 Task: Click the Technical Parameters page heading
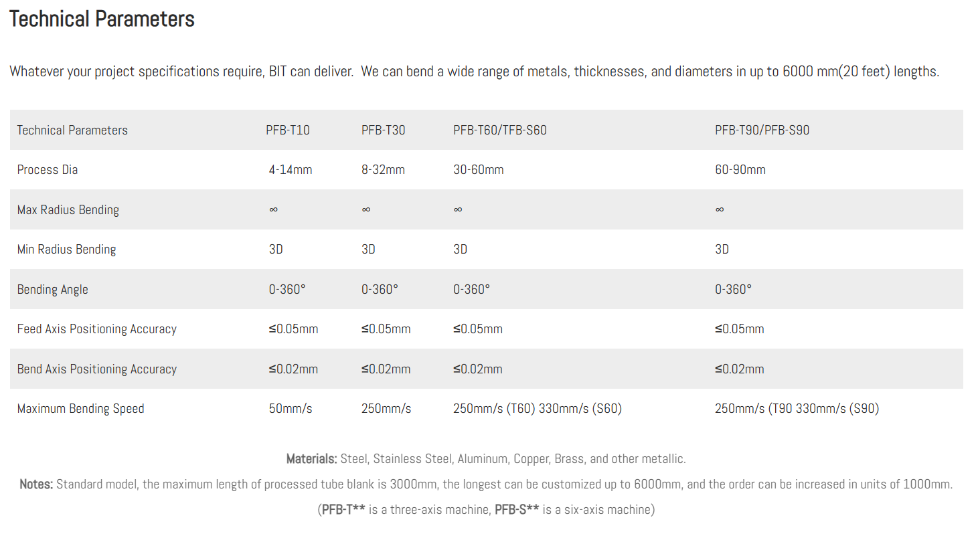tap(102, 19)
